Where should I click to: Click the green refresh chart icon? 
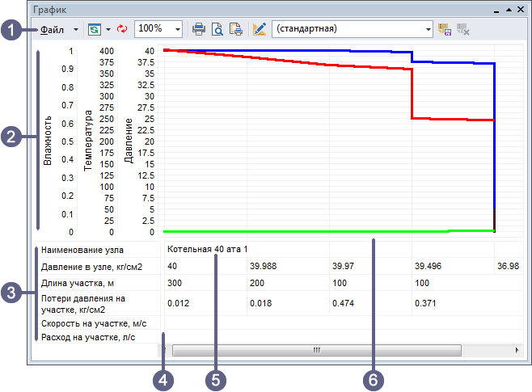[x=95, y=29]
